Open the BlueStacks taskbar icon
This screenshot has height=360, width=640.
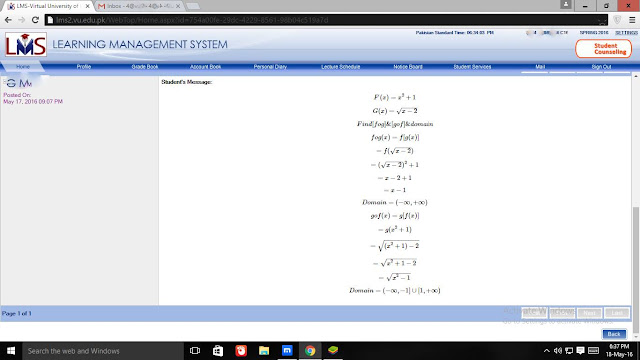point(333,351)
